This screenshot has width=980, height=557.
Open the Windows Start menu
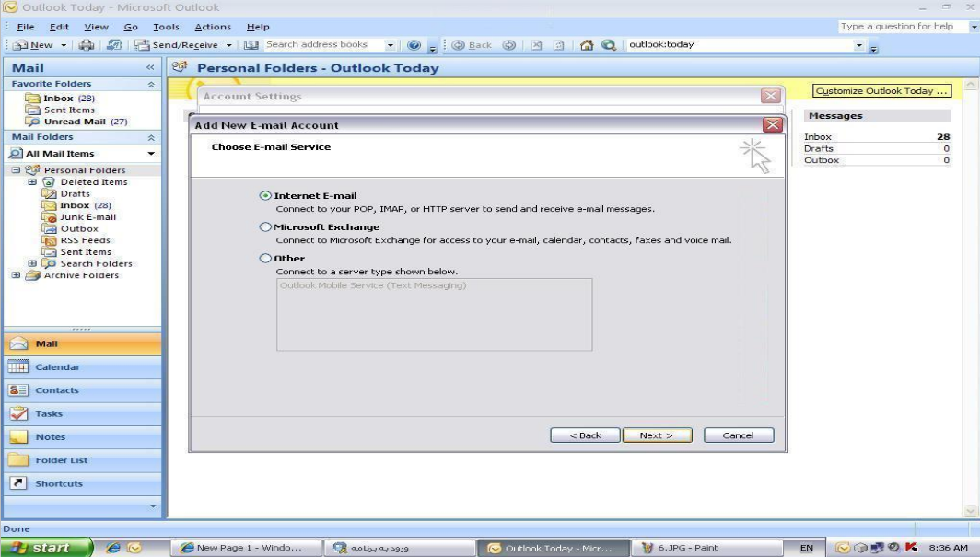pyautogui.click(x=46, y=548)
